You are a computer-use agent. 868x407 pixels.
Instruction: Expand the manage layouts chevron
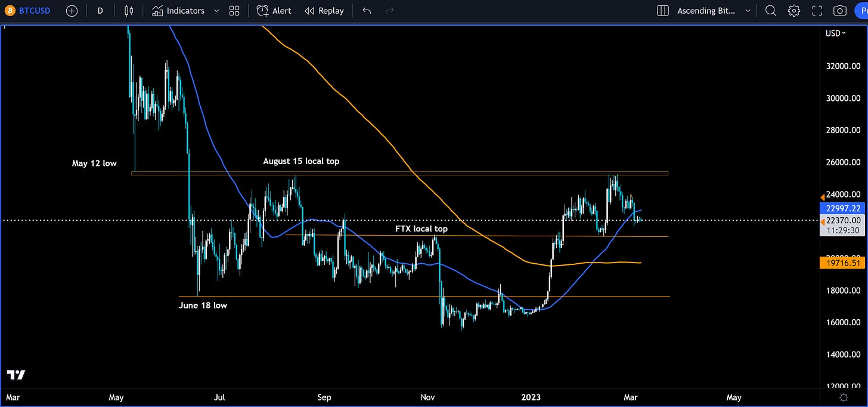coord(748,11)
